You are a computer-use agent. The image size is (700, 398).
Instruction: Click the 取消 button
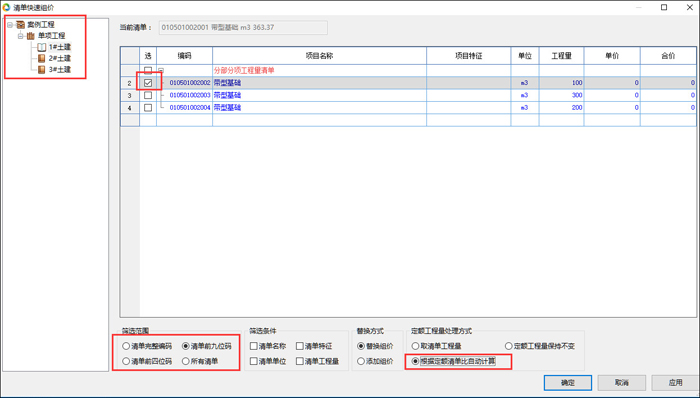coord(622,383)
